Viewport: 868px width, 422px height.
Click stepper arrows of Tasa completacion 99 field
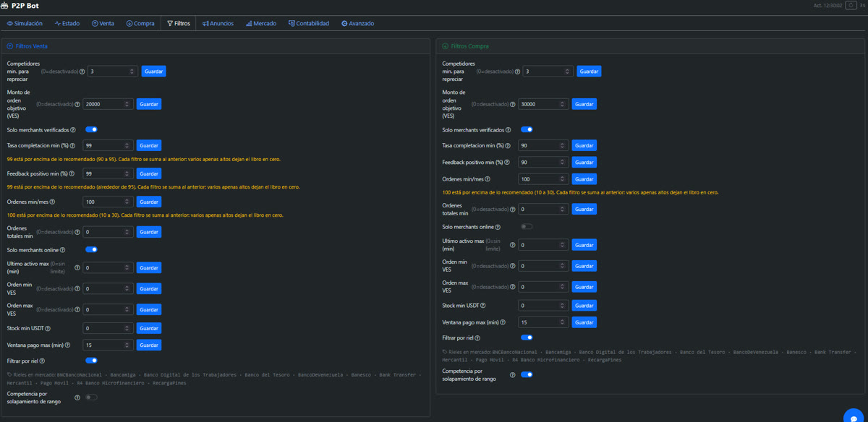tap(127, 146)
